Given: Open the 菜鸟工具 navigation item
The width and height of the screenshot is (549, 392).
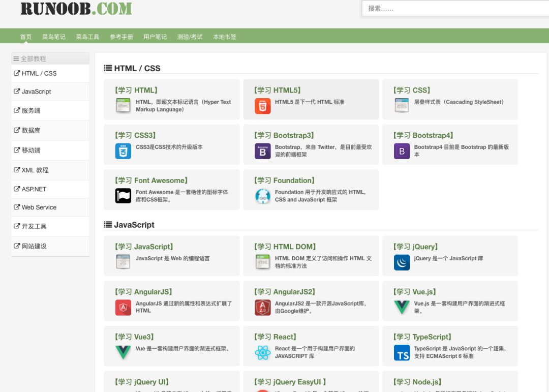Looking at the screenshot, I should pyautogui.click(x=87, y=37).
